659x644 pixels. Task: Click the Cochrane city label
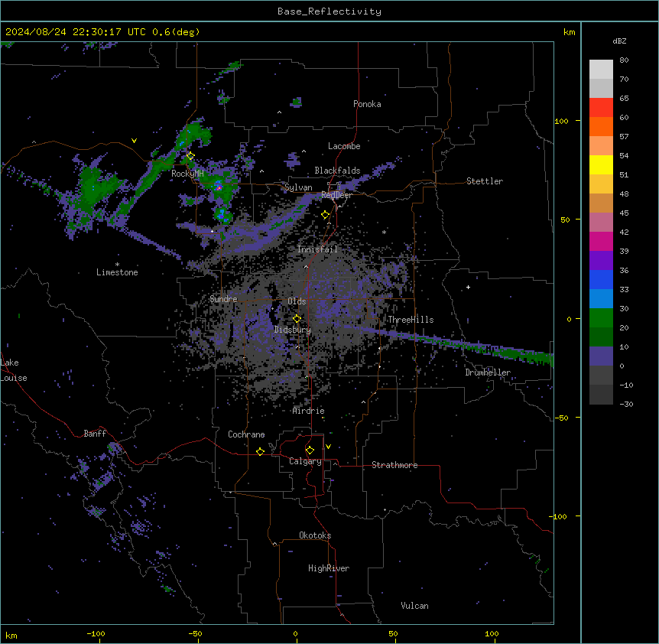246,434
